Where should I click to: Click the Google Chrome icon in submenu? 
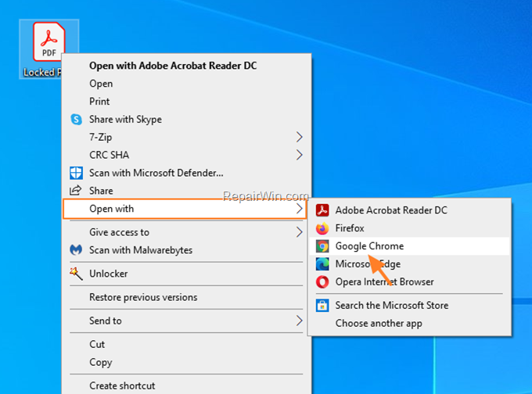coord(322,246)
